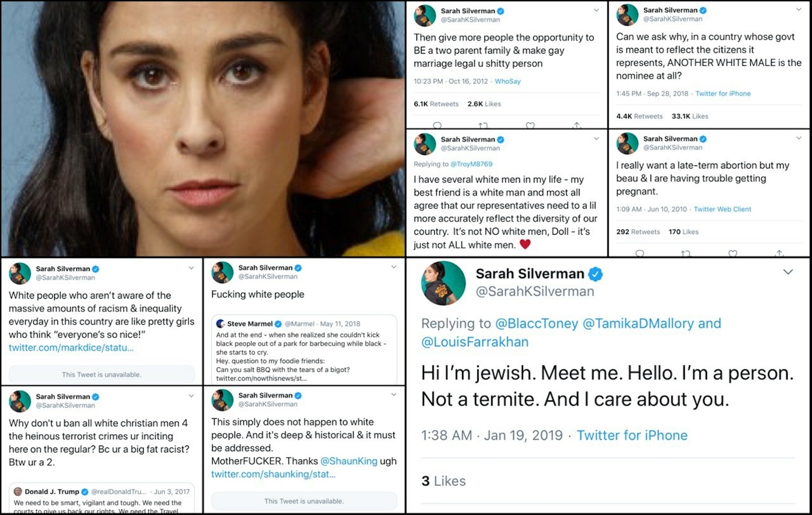Open chevron dropdown on the Sep 28, 2018 tweet
This screenshot has height=515, width=812.
(799, 10)
